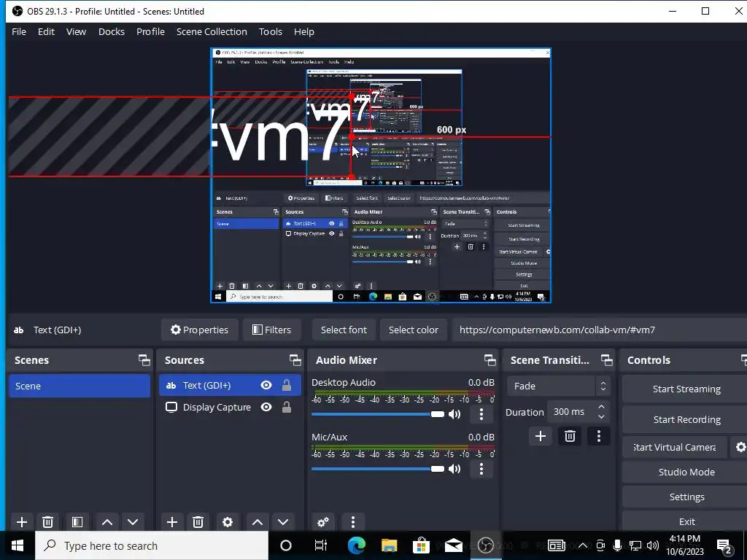Viewport: 747px width, 560px height.
Task: Open the Help menu
Action: pos(304,31)
